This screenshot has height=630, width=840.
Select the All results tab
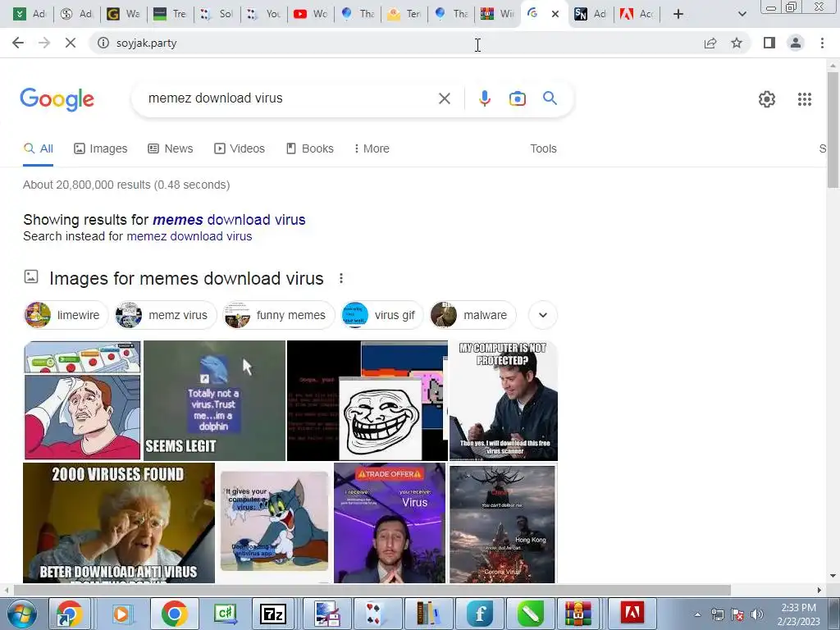[38, 148]
